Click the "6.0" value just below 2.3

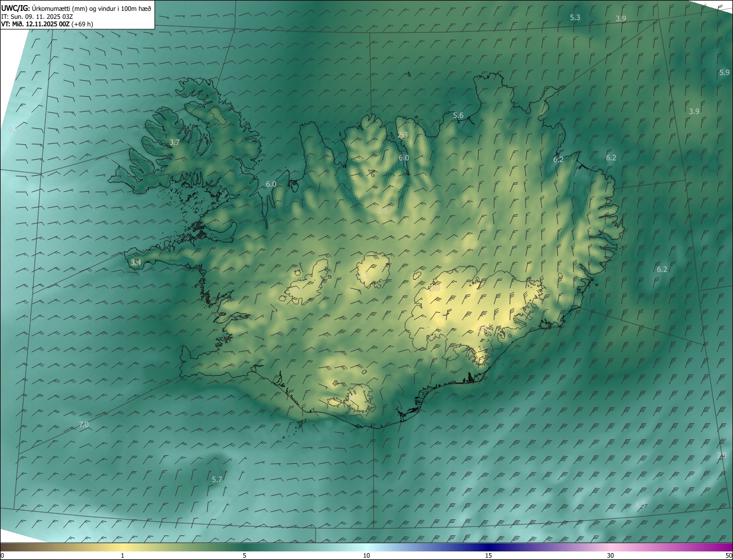coord(404,157)
